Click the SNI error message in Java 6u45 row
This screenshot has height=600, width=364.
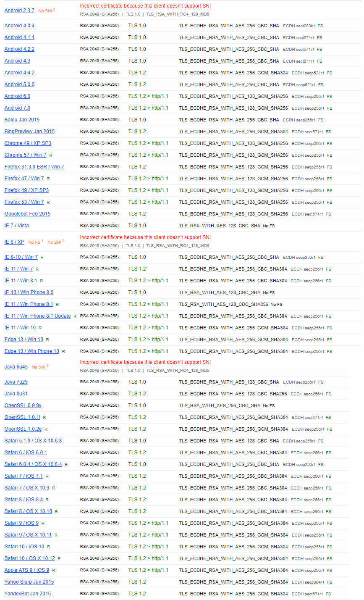[x=145, y=362]
